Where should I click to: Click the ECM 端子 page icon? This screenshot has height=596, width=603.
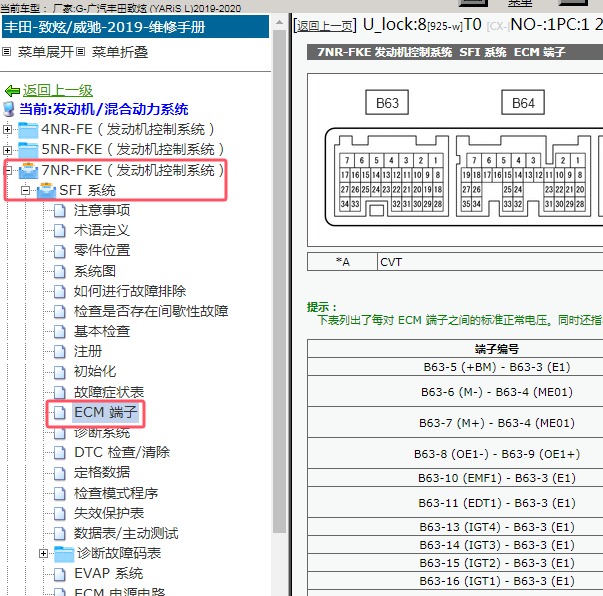click(60, 413)
